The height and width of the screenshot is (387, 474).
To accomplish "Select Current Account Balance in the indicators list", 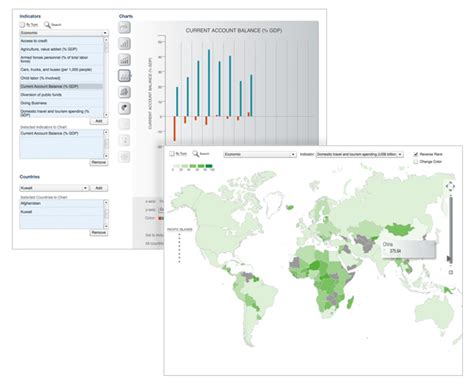I will (x=61, y=86).
